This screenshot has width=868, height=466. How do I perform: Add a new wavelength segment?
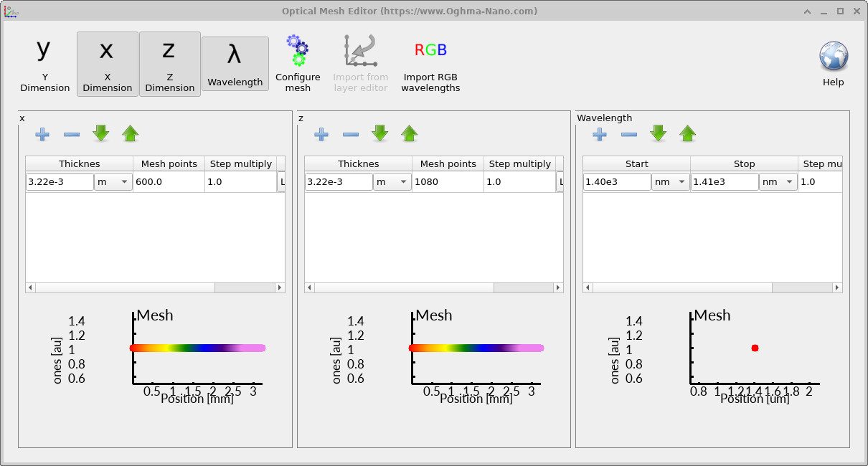[x=599, y=134]
